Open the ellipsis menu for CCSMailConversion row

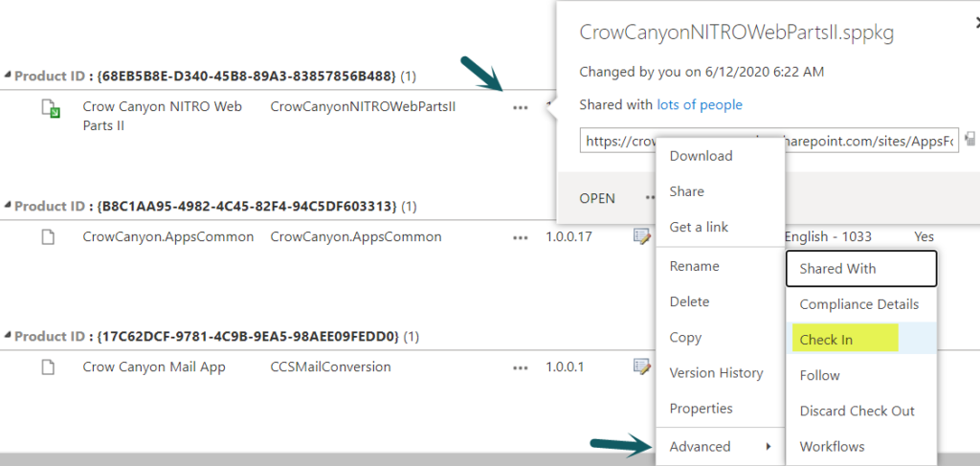520,368
